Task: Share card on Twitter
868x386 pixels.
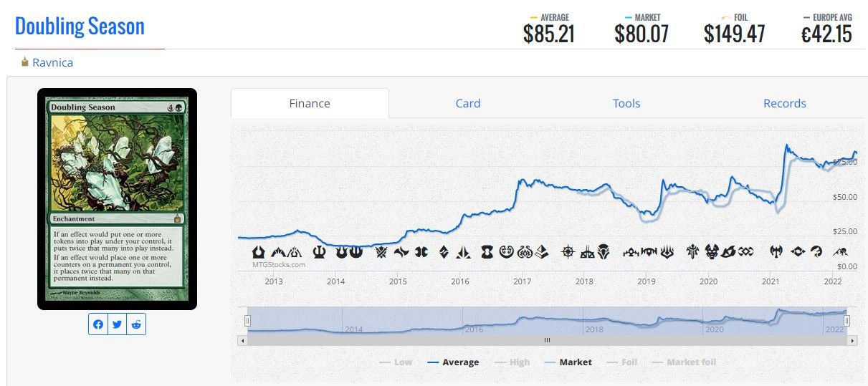Action: point(118,324)
